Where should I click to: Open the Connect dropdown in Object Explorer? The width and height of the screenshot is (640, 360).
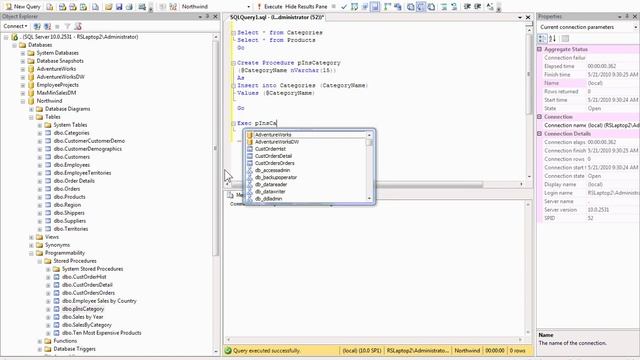click(15, 26)
